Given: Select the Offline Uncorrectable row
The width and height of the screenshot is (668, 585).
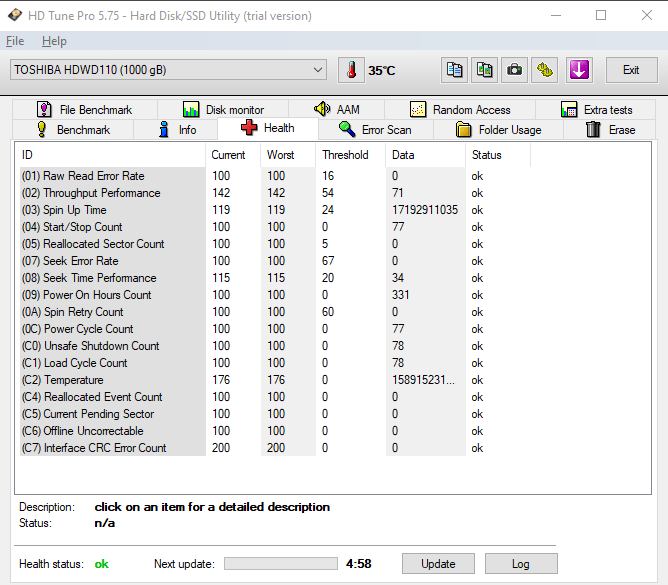Looking at the screenshot, I should (x=275, y=431).
